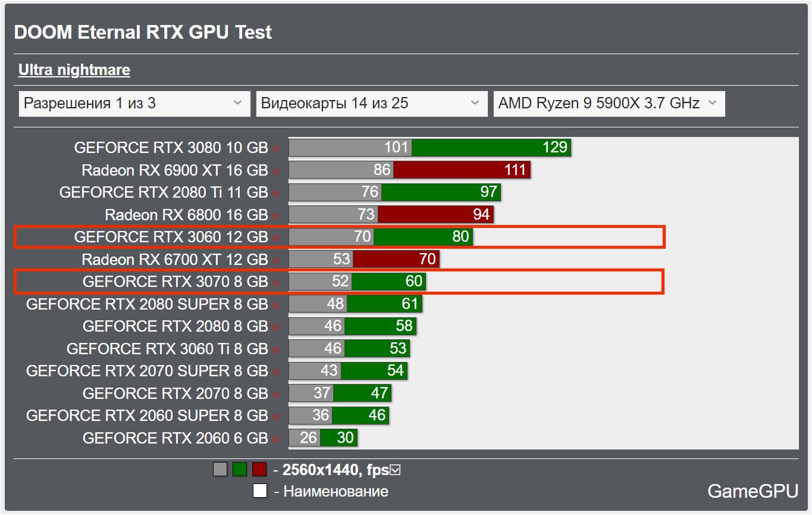Click the dark red legend color swatch
Viewport: 812px width, 515px height.
259,469
